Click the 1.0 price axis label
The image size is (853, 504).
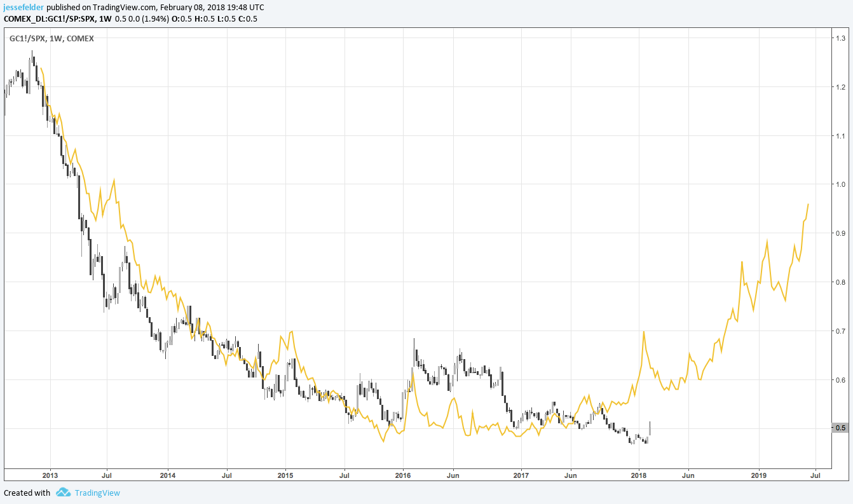coord(840,184)
